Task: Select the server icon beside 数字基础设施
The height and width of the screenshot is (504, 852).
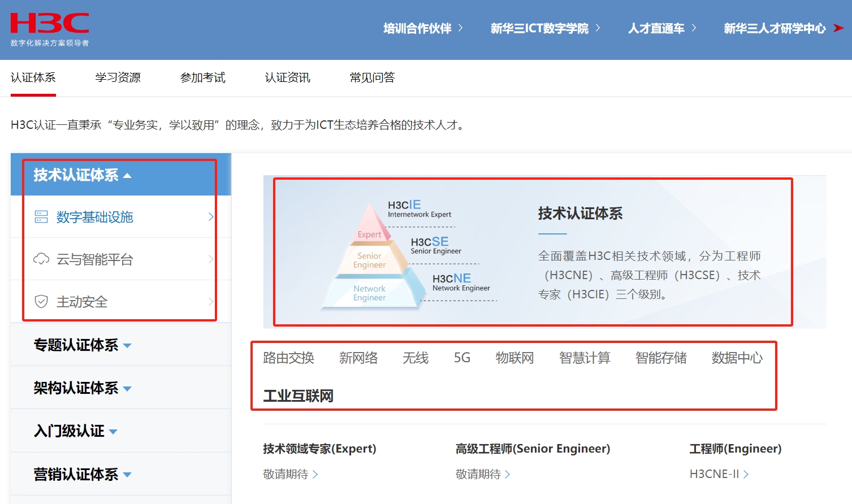Action: [x=41, y=217]
